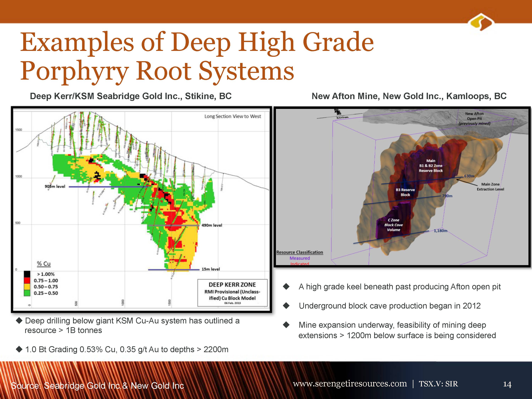Click the diamond bullet beside Underground block cave
Screen dimensions: 532x399
[x=286, y=306]
